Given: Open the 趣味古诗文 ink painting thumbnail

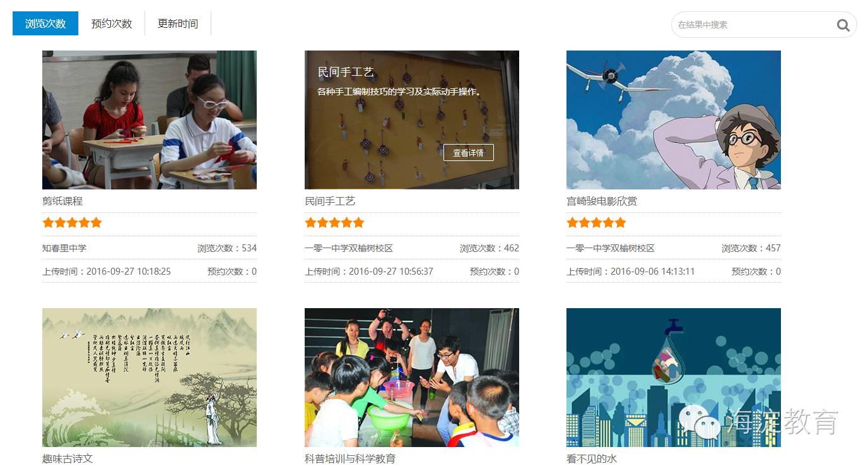Looking at the screenshot, I should [150, 378].
